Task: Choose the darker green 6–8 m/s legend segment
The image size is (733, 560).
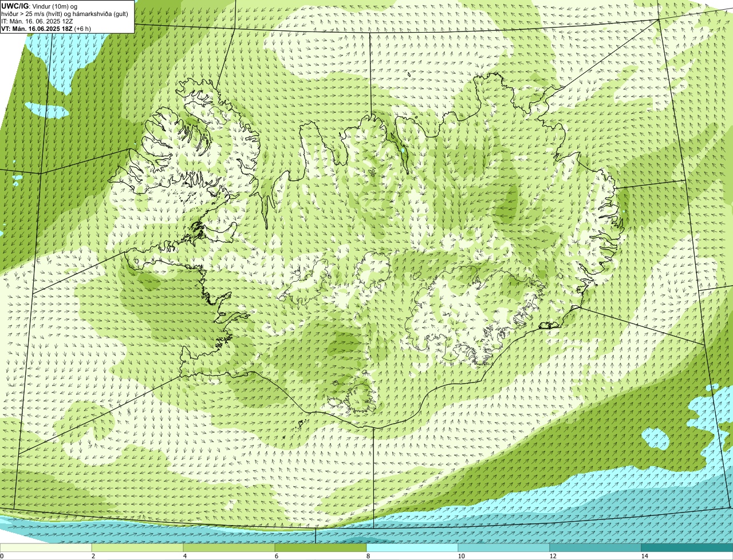Action: point(321,547)
